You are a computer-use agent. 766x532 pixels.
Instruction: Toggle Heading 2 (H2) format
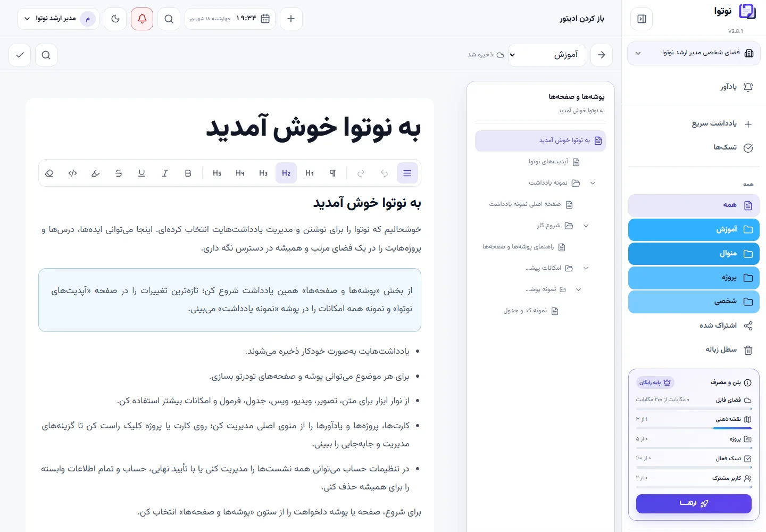[x=286, y=173]
